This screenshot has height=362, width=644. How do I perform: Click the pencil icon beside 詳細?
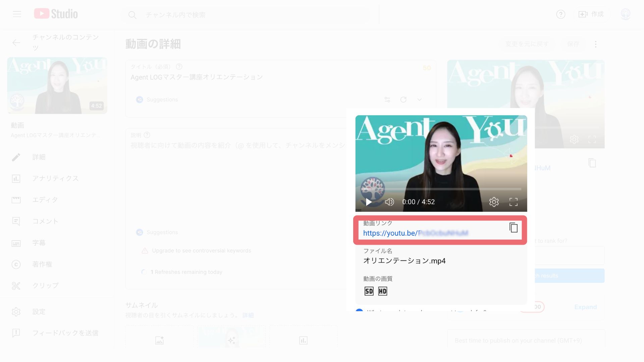point(16,157)
